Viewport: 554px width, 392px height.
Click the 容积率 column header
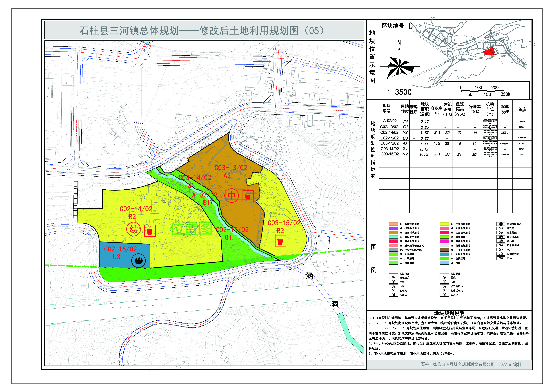437,110
